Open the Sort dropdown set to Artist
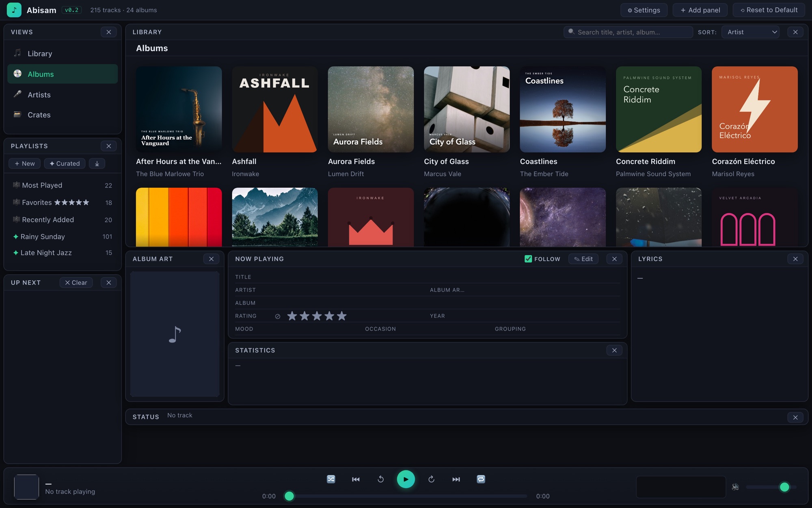Viewport: 812px width, 508px height. [x=750, y=32]
